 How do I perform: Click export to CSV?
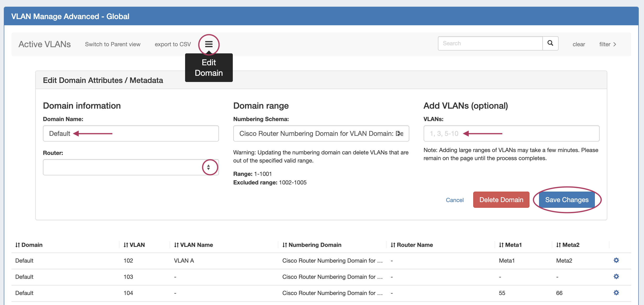(x=172, y=44)
